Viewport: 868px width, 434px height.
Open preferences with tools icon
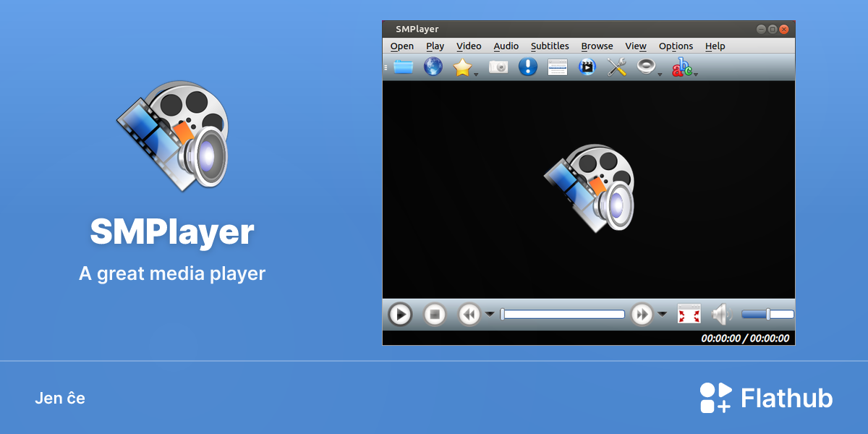[x=616, y=67]
